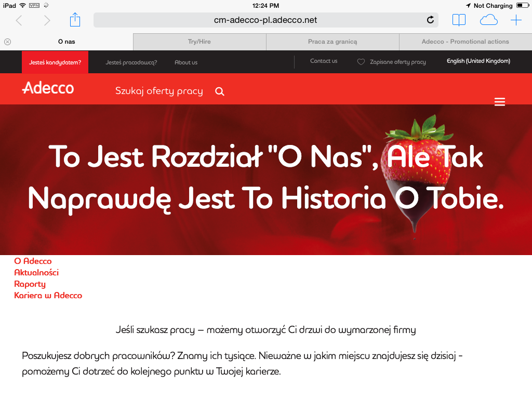Tap the Safari forward arrow

[x=47, y=20]
